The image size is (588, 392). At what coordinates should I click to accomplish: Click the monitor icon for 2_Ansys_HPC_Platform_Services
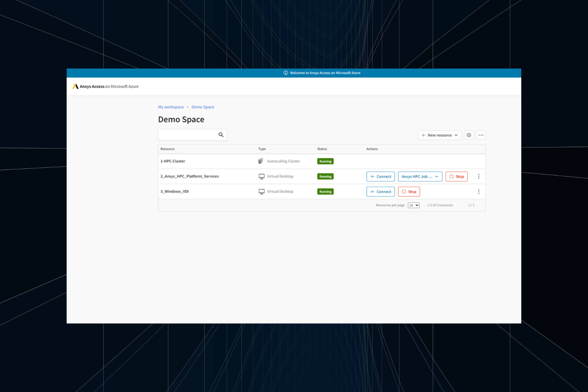tap(262, 176)
